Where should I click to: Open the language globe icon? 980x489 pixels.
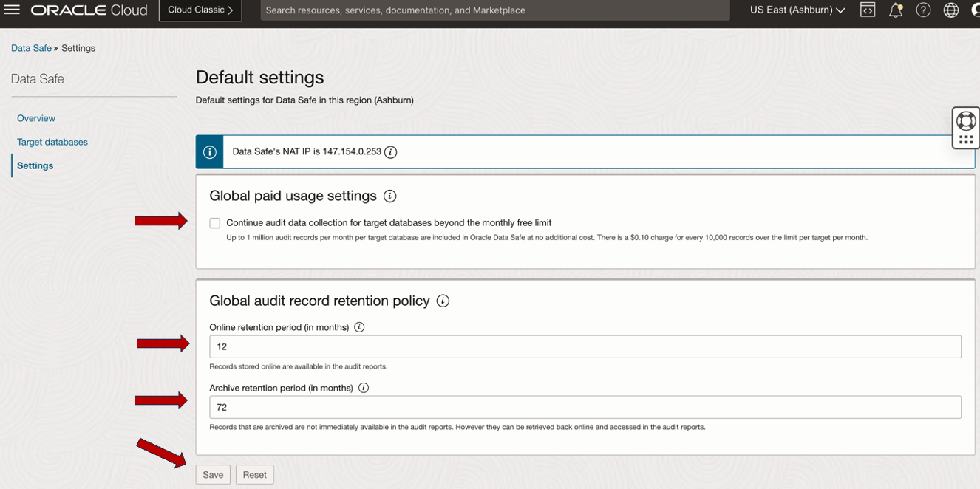951,10
